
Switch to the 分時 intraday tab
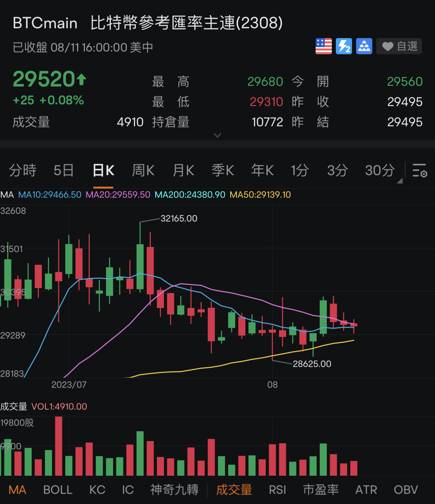[22, 170]
